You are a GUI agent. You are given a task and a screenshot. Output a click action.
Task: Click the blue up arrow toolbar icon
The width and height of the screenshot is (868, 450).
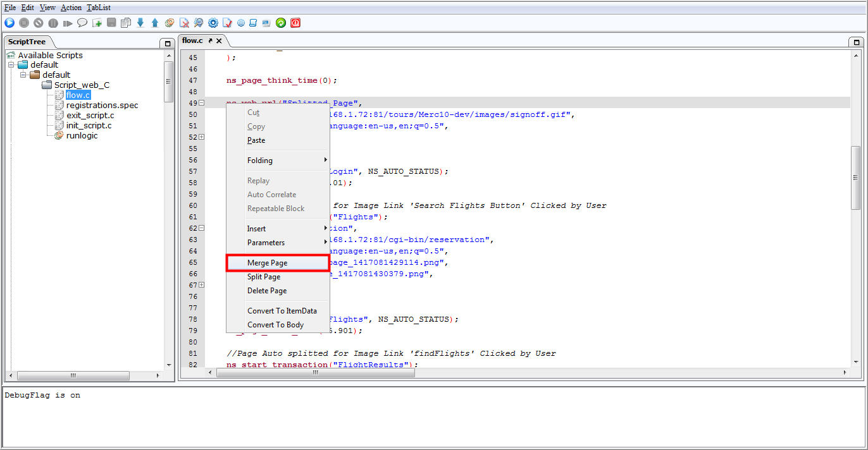[x=155, y=23]
